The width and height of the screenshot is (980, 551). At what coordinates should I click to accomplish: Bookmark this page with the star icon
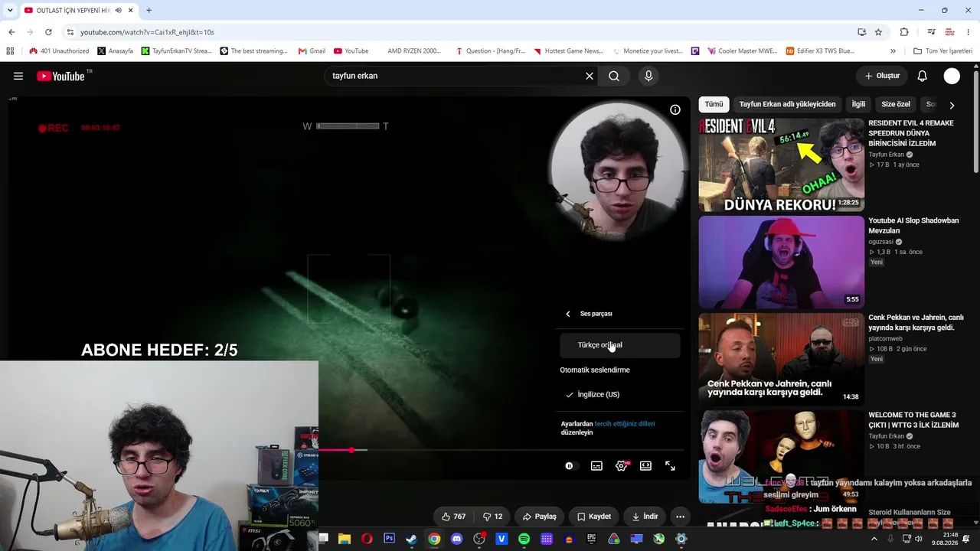878,32
